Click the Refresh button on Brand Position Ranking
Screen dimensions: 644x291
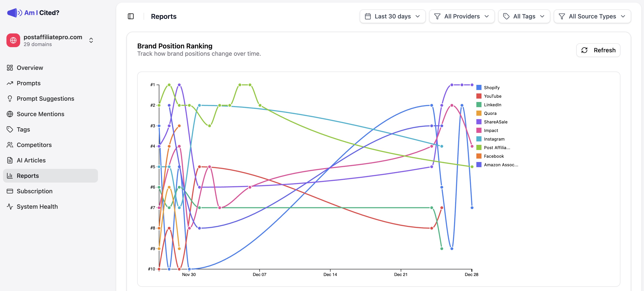[x=598, y=50]
